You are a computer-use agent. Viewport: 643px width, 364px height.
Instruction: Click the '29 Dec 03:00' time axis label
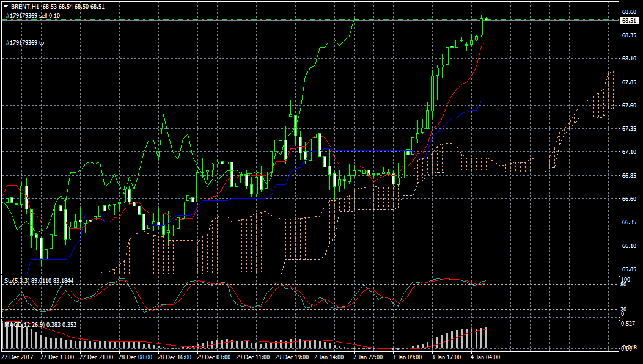click(x=214, y=357)
